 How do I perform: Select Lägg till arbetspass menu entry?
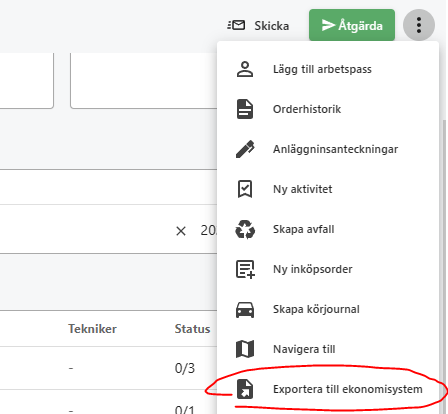coord(328,69)
